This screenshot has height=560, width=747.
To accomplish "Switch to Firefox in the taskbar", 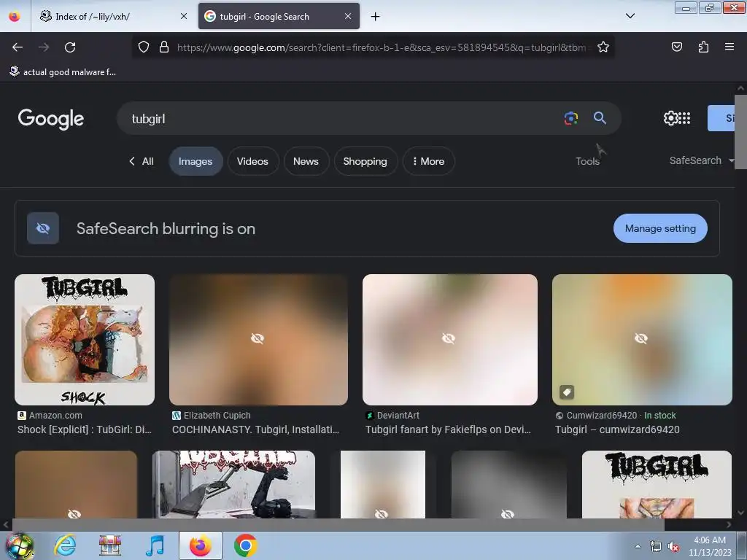I will pos(200,545).
